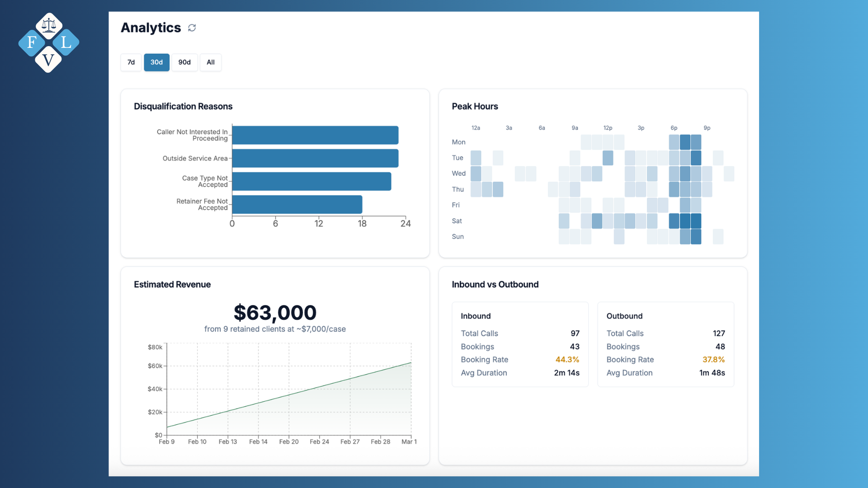
Task: Click the darkest Saturday evening heatmap cell
Action: [x=685, y=221]
